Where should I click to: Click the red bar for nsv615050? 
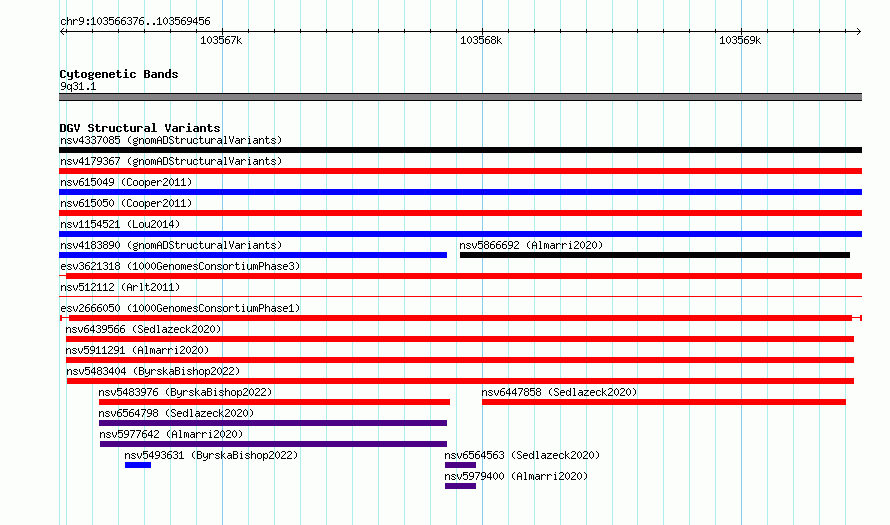tap(460, 213)
